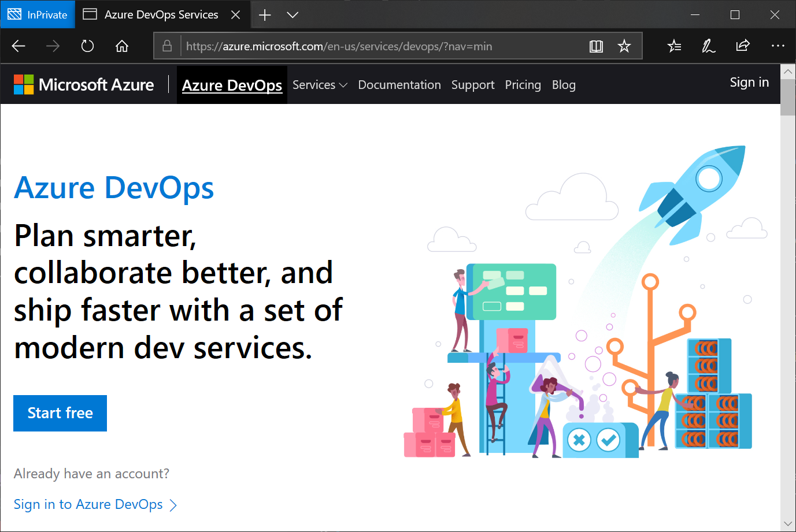Click the padlock site security icon
796x532 pixels.
(167, 46)
